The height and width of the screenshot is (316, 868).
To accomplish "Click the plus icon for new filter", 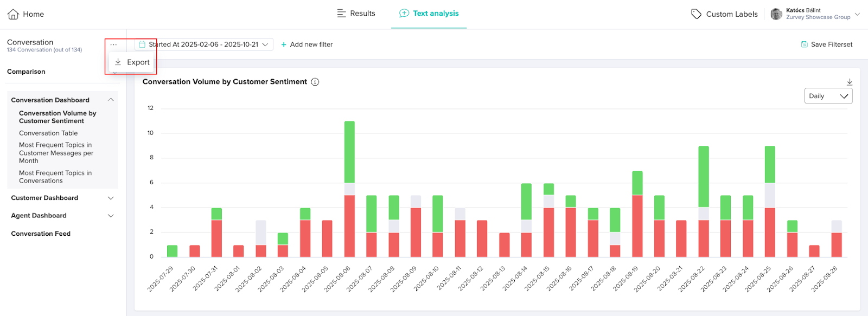I will [x=284, y=45].
